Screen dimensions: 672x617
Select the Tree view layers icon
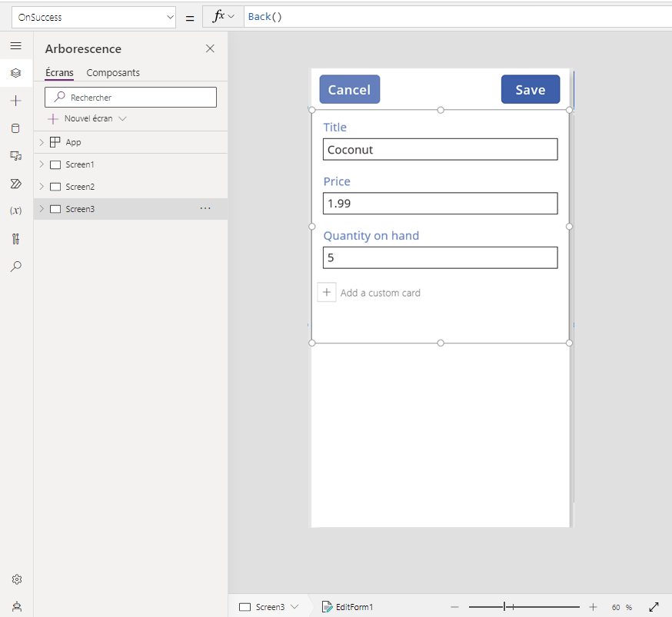coord(16,73)
